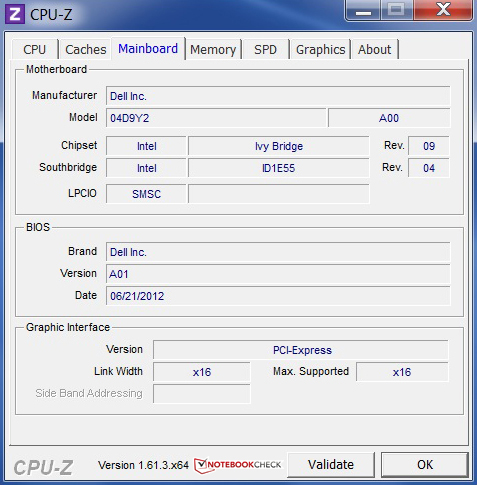The width and height of the screenshot is (477, 485).
Task: Click the BIOS Version field A01
Action: point(278,274)
